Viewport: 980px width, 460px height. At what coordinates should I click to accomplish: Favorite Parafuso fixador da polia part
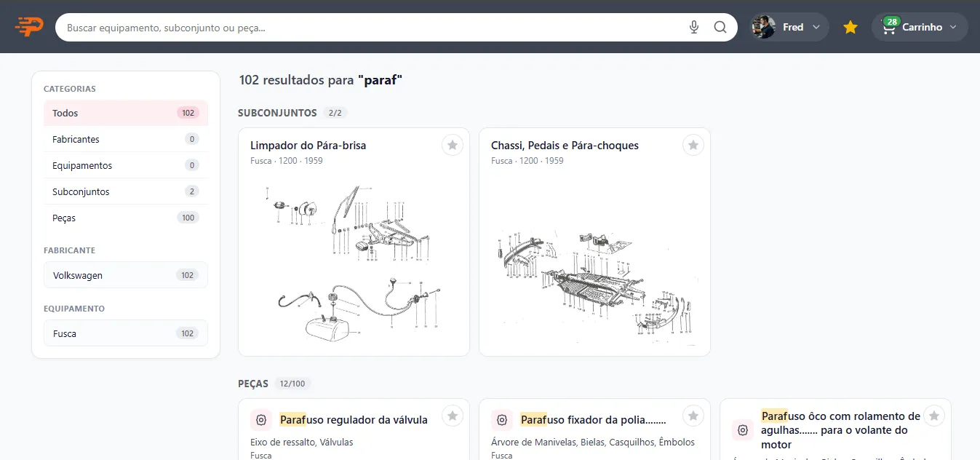tap(693, 416)
